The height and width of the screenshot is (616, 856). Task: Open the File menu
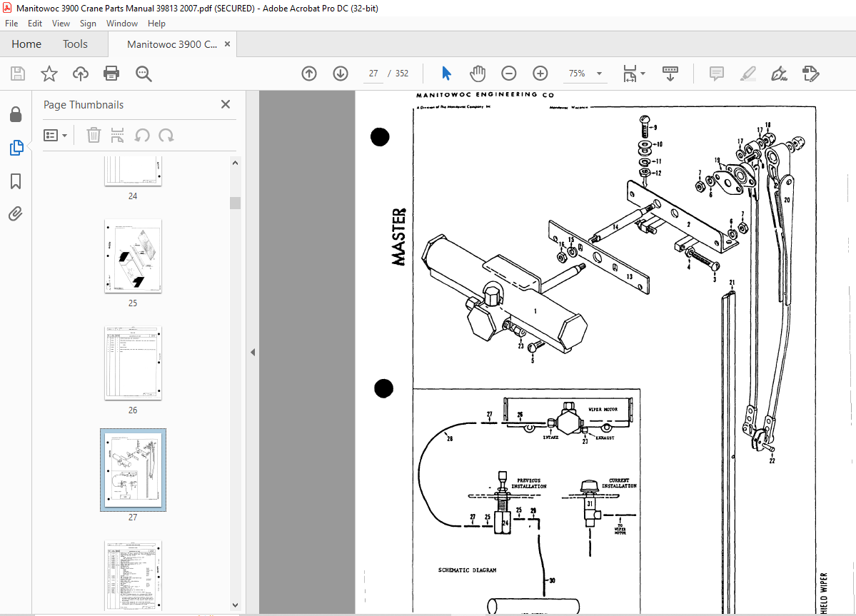[11, 24]
